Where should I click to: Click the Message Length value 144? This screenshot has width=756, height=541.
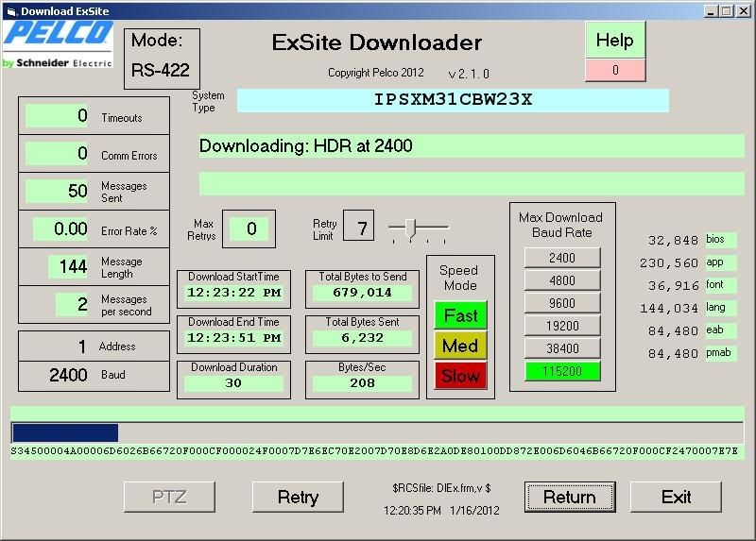coord(68,266)
